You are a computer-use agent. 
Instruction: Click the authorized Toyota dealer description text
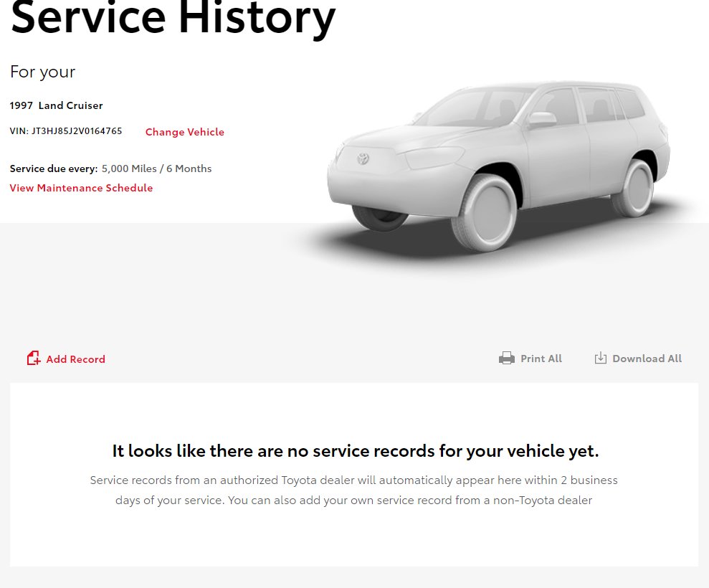(x=353, y=490)
